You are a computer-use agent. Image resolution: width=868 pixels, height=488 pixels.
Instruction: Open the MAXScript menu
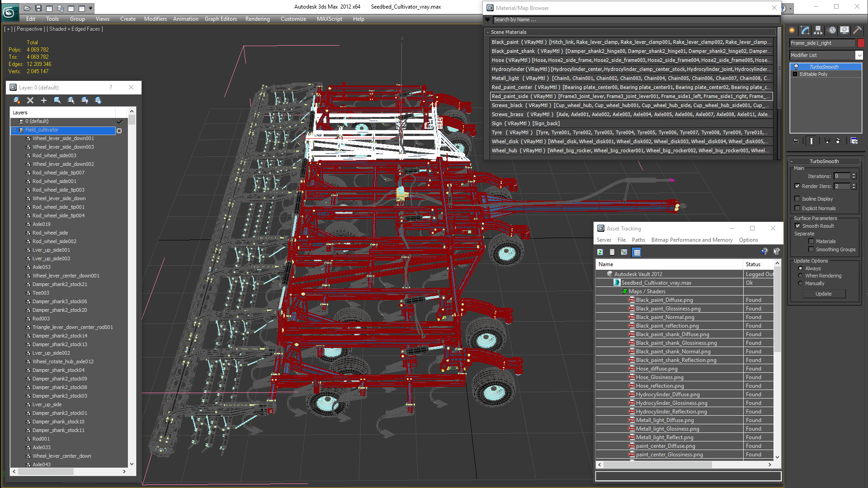(330, 19)
